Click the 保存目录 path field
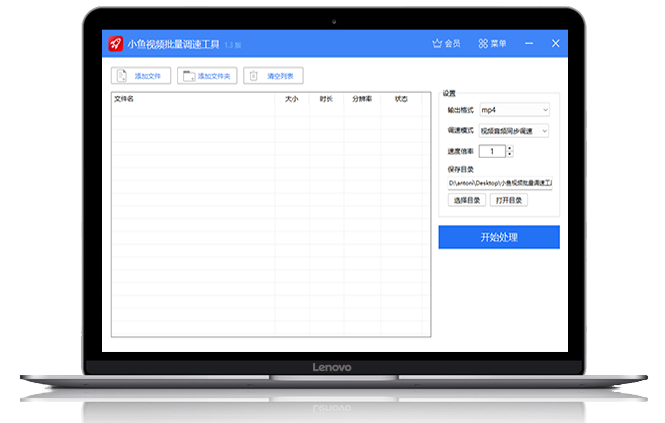Image resolution: width=665 pixels, height=423 pixels. coord(500,183)
